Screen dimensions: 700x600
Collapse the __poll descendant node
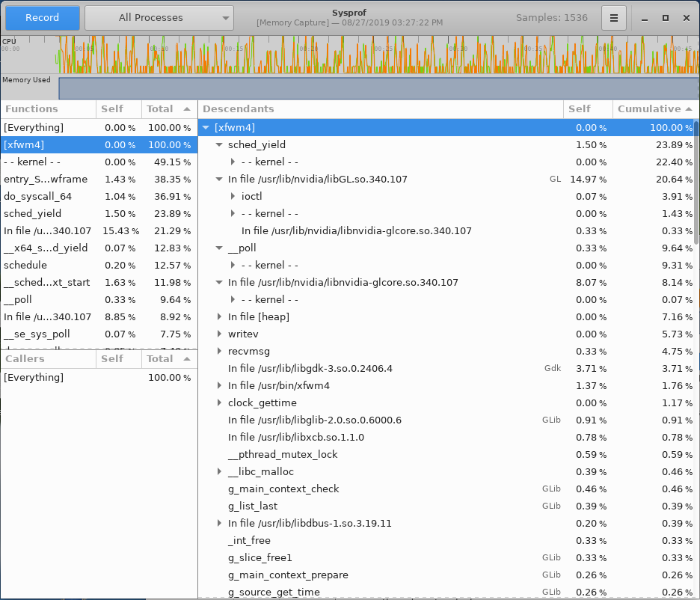click(219, 248)
